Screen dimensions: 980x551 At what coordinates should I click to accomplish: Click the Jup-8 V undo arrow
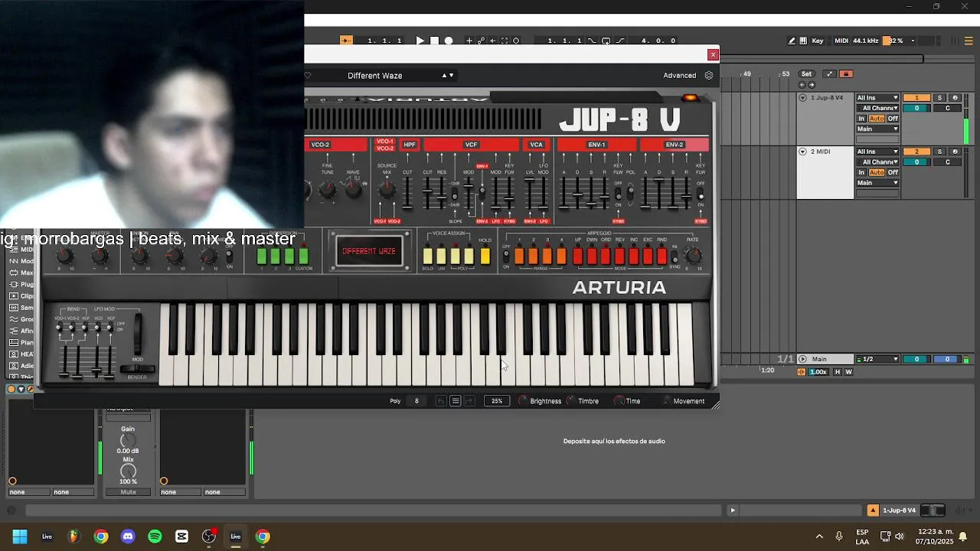440,401
